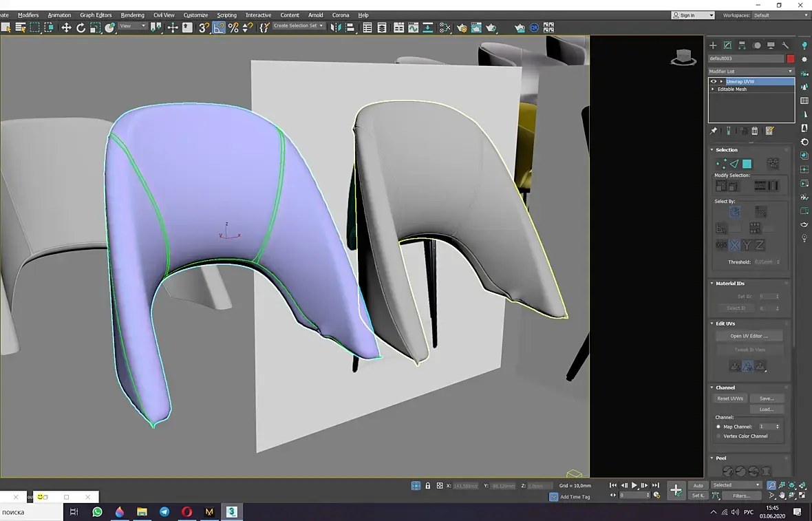Viewport: 812px width, 521px height.
Task: Open the Rendering menu
Action: click(132, 15)
